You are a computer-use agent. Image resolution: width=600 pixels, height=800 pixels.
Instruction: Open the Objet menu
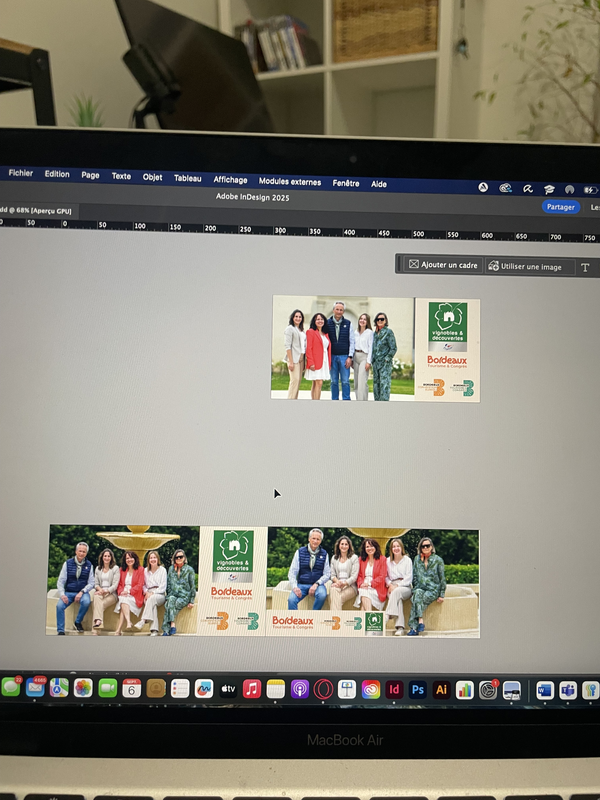(x=152, y=177)
